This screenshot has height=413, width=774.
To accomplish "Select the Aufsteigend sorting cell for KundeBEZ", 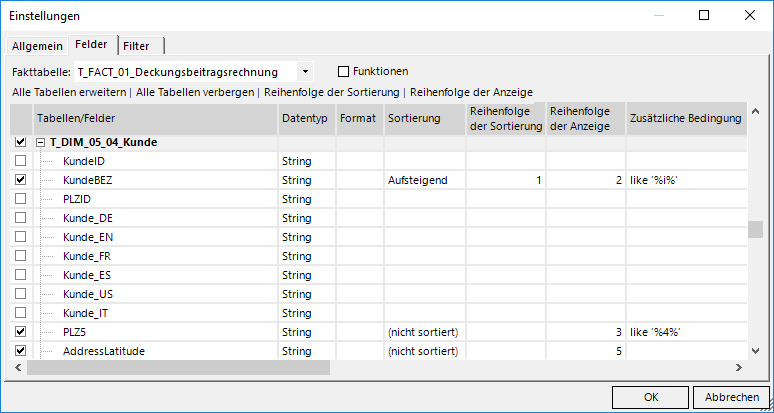I will [424, 180].
